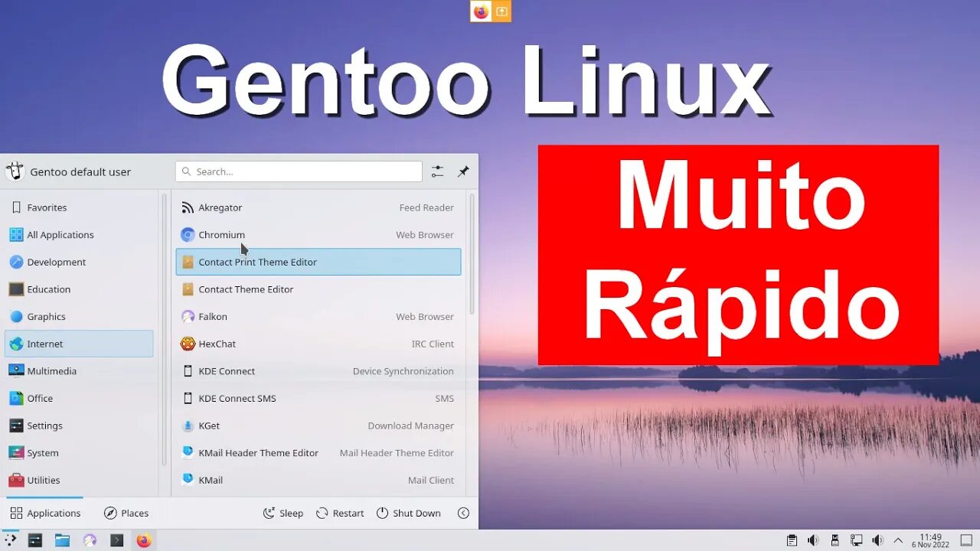Click the categories sidebar scrollbar
980x551 pixels.
[164, 331]
